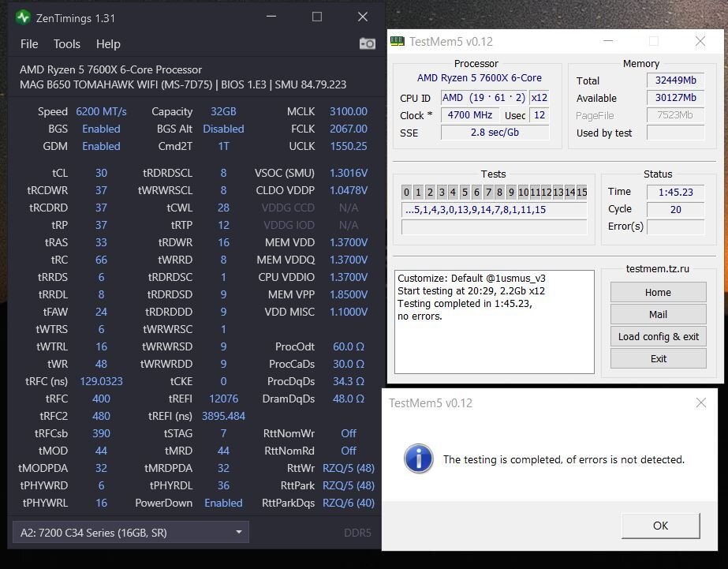Click the Usec field showing 12
728x569 pixels.
pyautogui.click(x=539, y=114)
